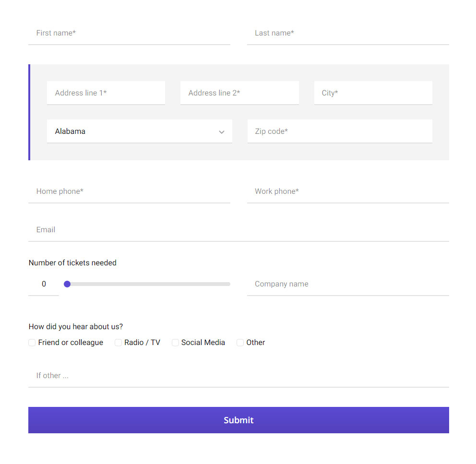
Task: Click the state dropdown chevron arrow
Action: [222, 132]
